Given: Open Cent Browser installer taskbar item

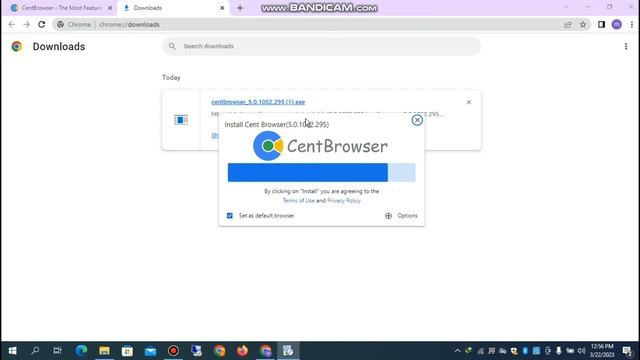Looking at the screenshot, I should click(x=288, y=351).
